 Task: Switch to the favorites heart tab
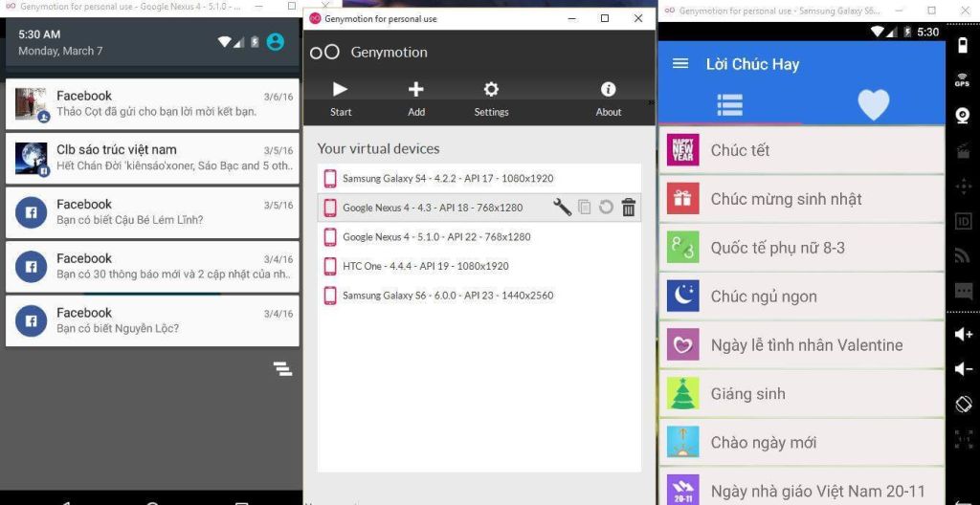point(873,105)
